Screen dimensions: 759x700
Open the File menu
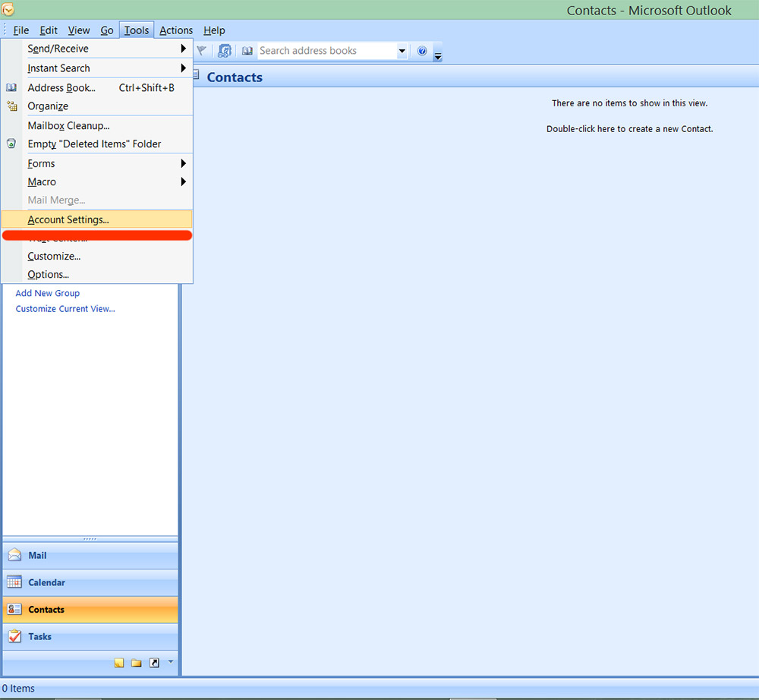(x=20, y=30)
